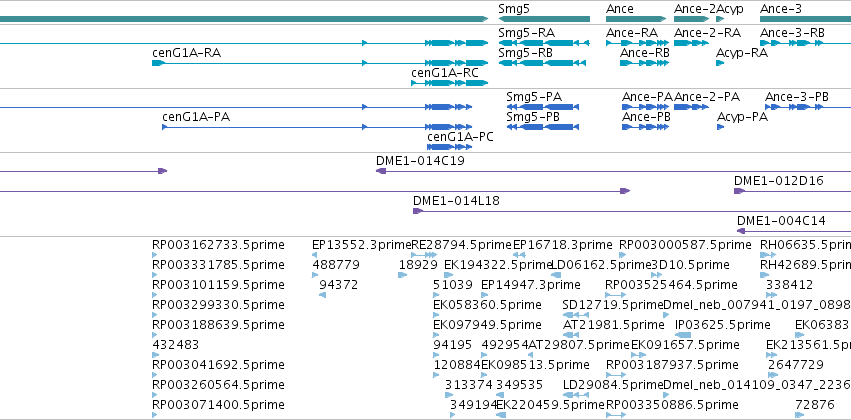The width and height of the screenshot is (851, 420).
Task: Click the DME1-014C19 clone label
Action: pyautogui.click(x=420, y=161)
